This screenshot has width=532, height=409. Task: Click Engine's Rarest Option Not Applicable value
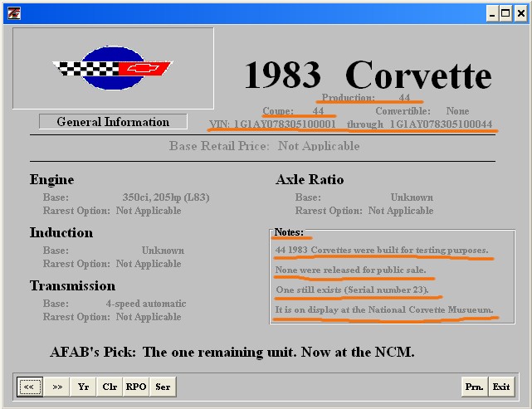(149, 211)
